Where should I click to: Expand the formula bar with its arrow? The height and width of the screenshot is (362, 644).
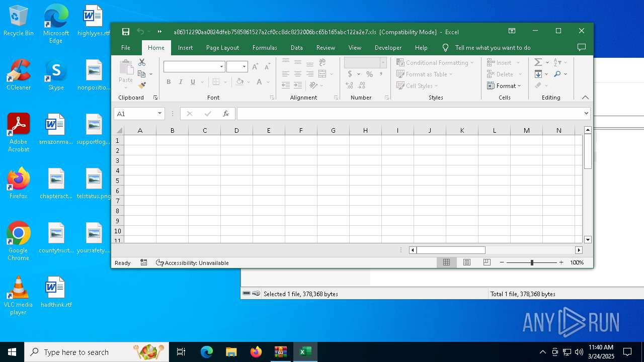click(x=586, y=114)
